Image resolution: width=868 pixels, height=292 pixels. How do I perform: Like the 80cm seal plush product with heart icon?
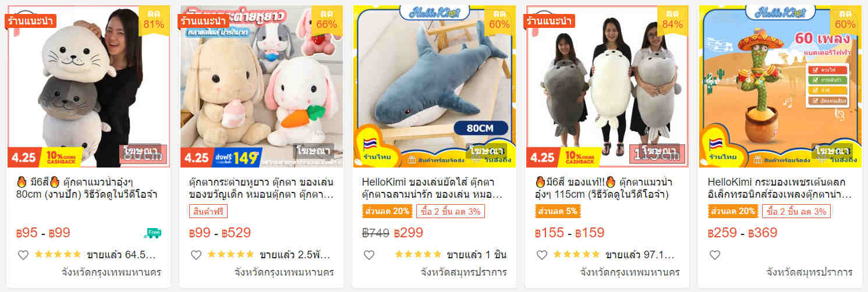[x=23, y=255]
